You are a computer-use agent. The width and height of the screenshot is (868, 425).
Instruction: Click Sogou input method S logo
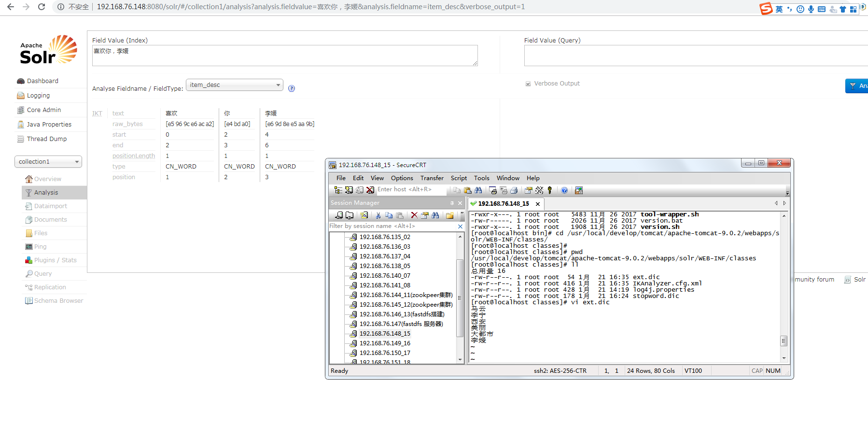point(766,9)
